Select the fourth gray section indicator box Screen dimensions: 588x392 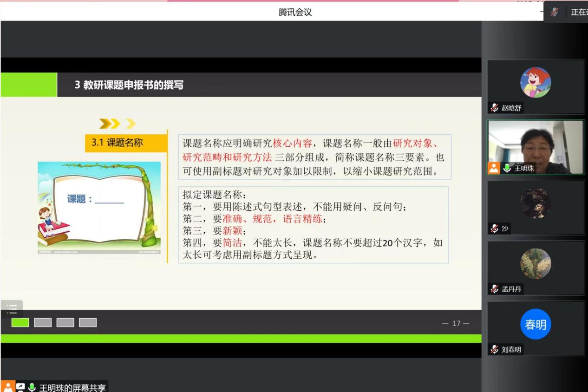coord(88,322)
